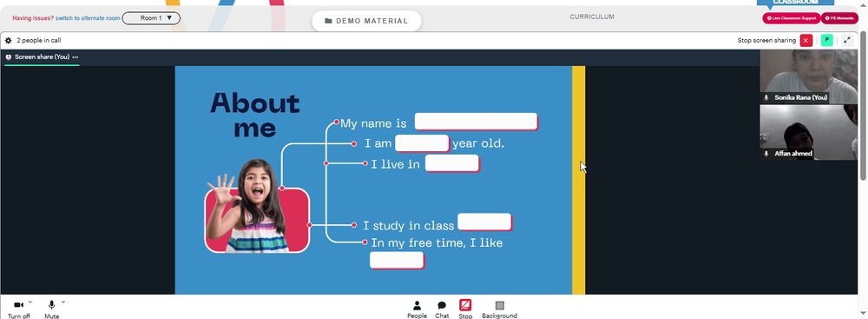Mute the microphone

(x=51, y=309)
